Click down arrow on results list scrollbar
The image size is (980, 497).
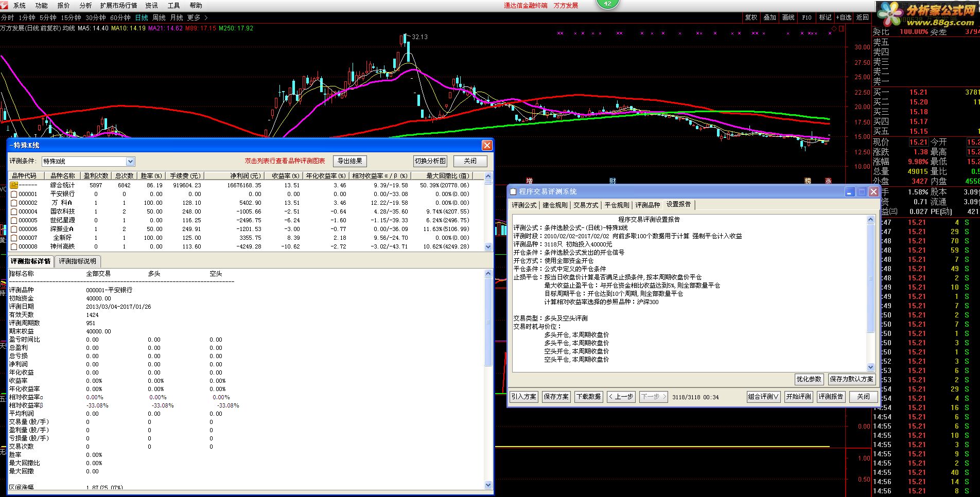pos(488,247)
